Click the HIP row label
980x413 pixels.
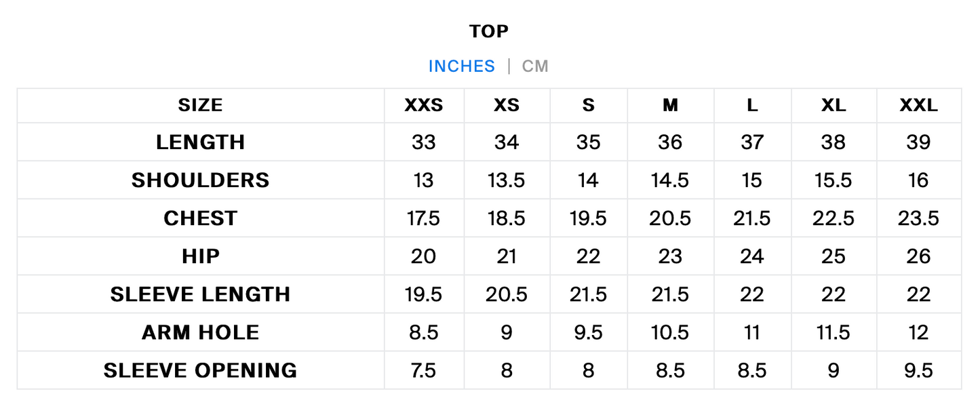click(x=201, y=256)
